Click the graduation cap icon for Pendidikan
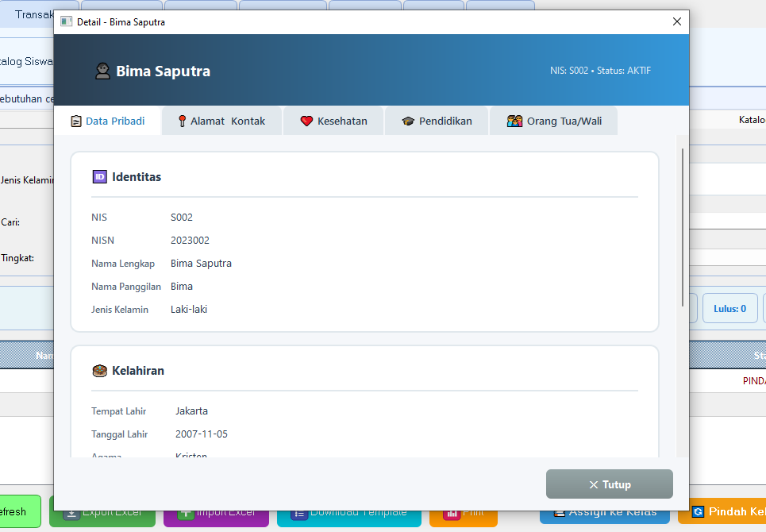The image size is (766, 532). (408, 121)
